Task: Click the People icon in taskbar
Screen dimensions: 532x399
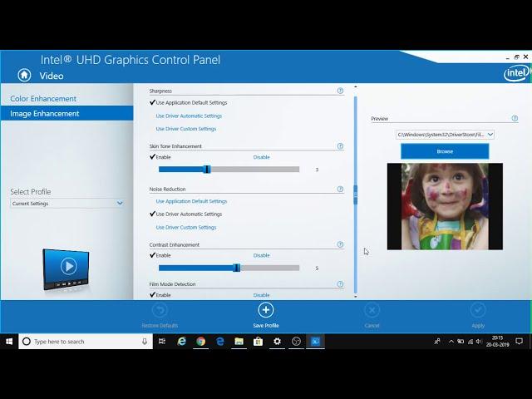Action: coord(437,342)
